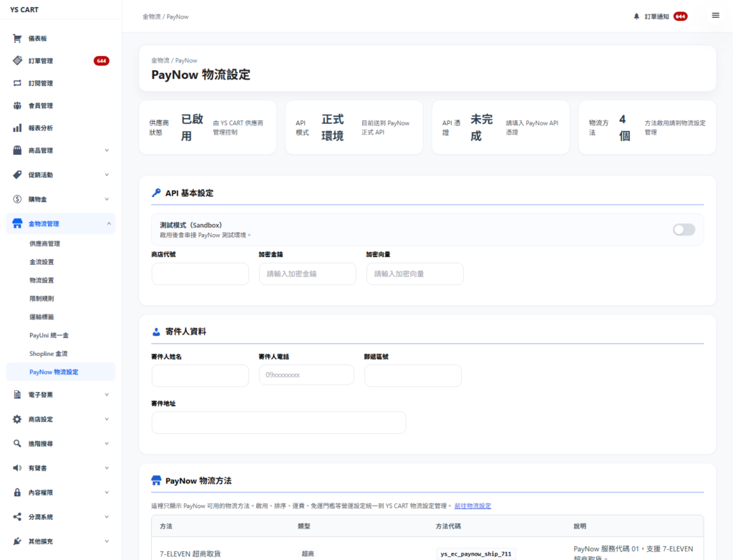
Task: Click the subscription management icon
Action: point(17,83)
